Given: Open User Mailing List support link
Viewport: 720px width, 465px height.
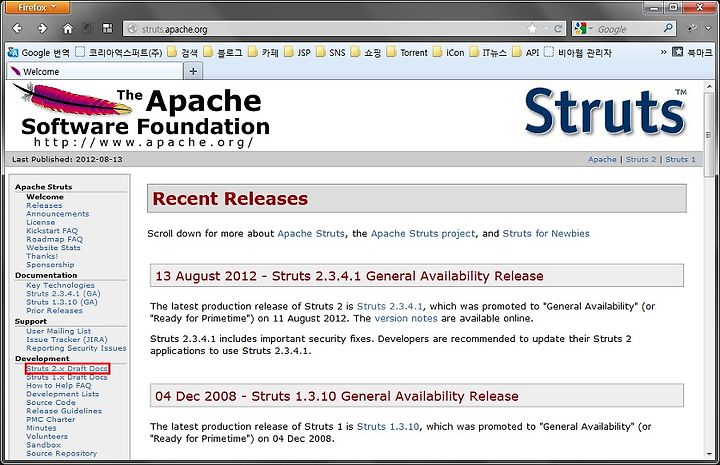Looking at the screenshot, I should (58, 331).
